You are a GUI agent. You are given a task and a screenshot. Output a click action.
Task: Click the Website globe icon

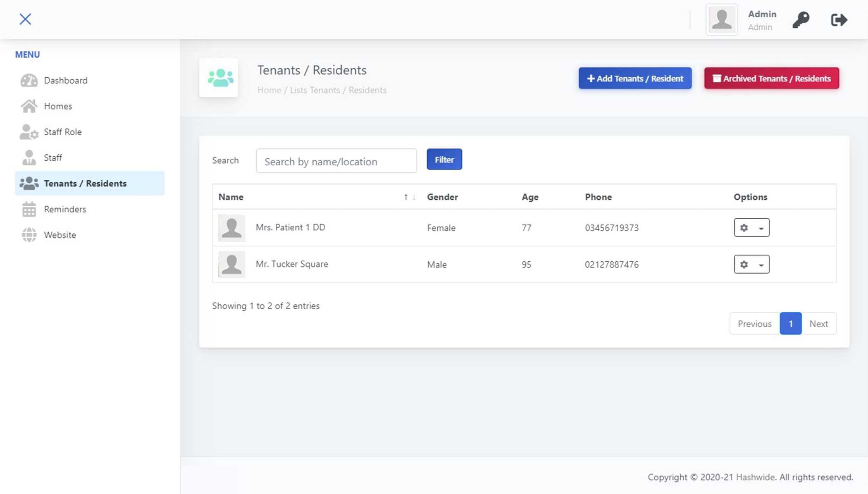(29, 235)
